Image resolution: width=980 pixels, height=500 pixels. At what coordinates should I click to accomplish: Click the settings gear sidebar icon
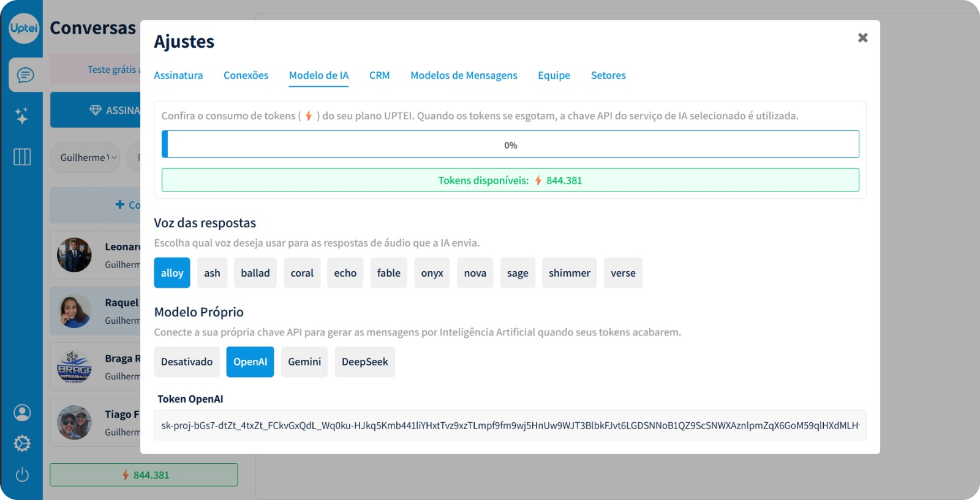point(22,444)
